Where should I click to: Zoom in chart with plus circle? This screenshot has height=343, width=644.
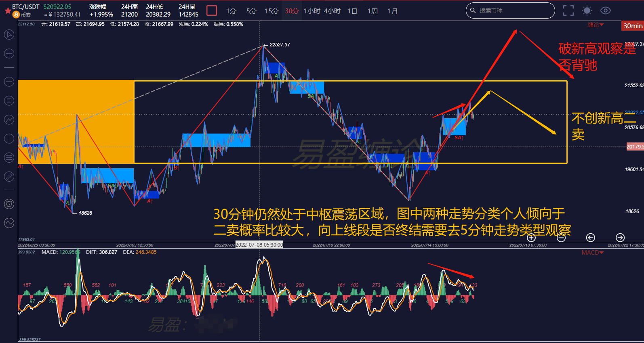click(531, 238)
